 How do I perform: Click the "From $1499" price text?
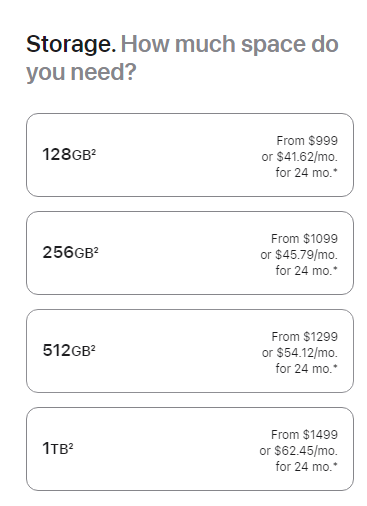(304, 435)
